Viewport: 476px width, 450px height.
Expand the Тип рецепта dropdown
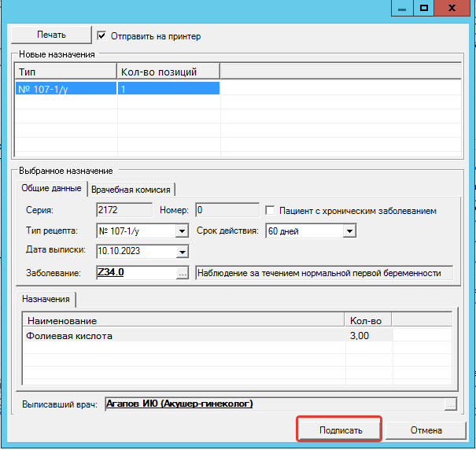[182, 231]
